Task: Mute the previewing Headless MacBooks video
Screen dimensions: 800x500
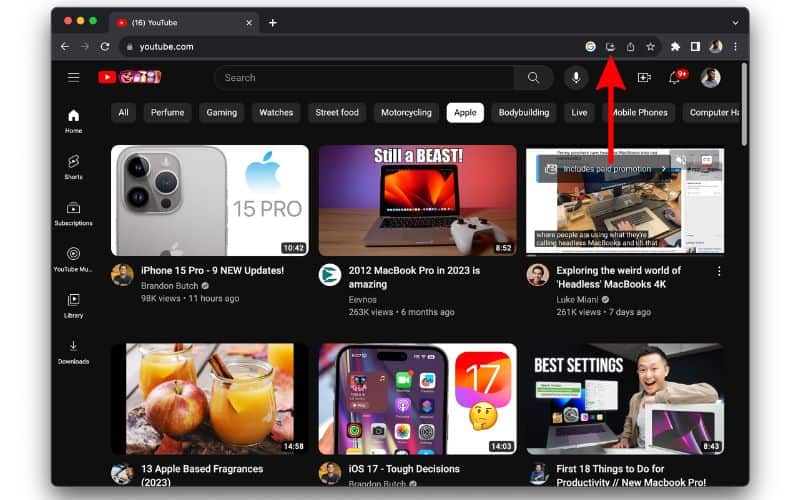Action: (x=680, y=160)
